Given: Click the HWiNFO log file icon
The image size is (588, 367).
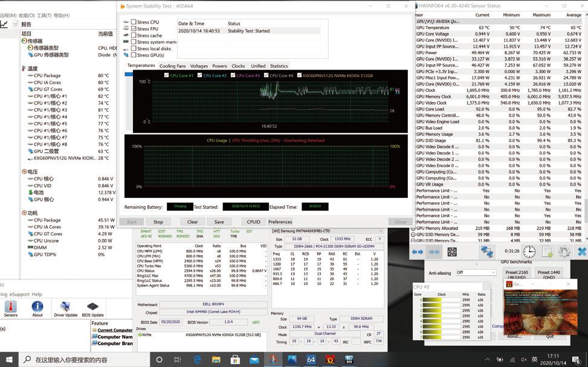Looking at the screenshot, I should [x=547, y=252].
